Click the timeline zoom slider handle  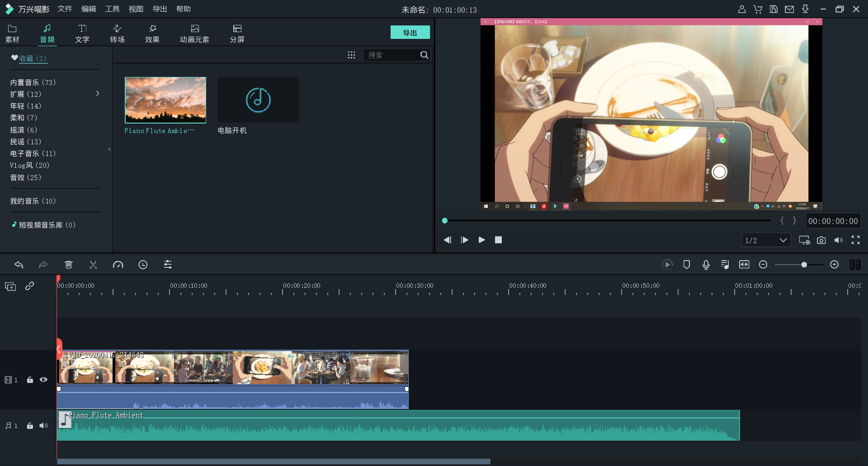(x=804, y=265)
